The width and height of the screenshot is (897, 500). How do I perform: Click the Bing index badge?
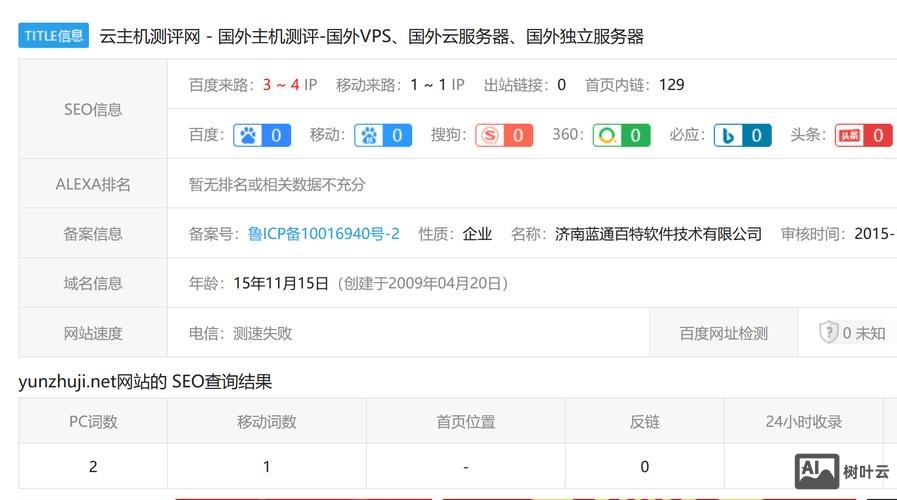[x=743, y=136]
